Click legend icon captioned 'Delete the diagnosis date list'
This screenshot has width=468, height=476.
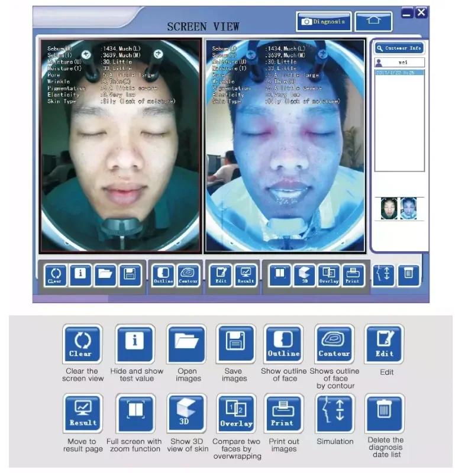coord(385,413)
